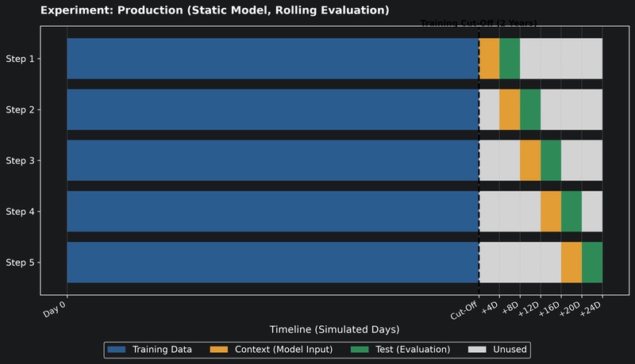Click Step 5 green test segment
The image size is (635, 364).
click(x=592, y=262)
